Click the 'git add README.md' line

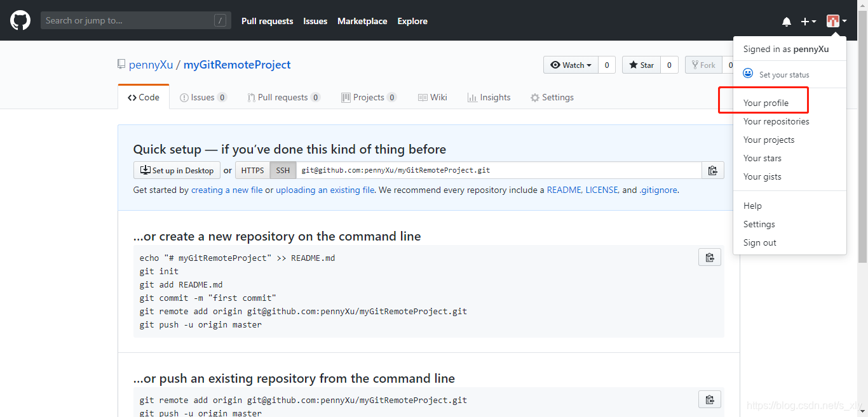pos(181,285)
